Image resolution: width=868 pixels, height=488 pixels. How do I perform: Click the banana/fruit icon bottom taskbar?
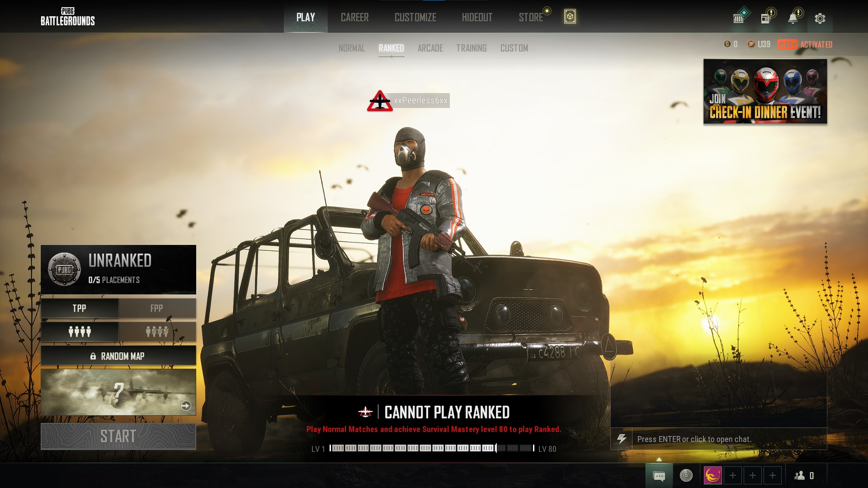tap(713, 475)
